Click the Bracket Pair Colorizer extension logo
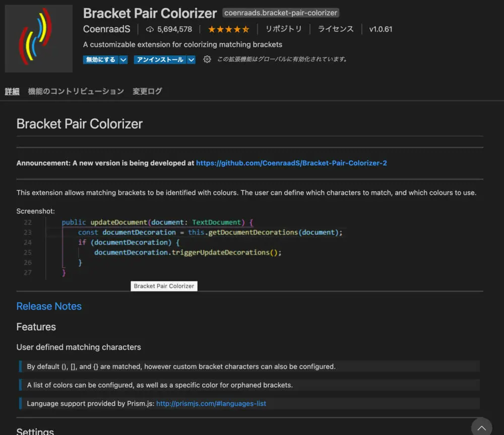The height and width of the screenshot is (435, 504). 39,39
